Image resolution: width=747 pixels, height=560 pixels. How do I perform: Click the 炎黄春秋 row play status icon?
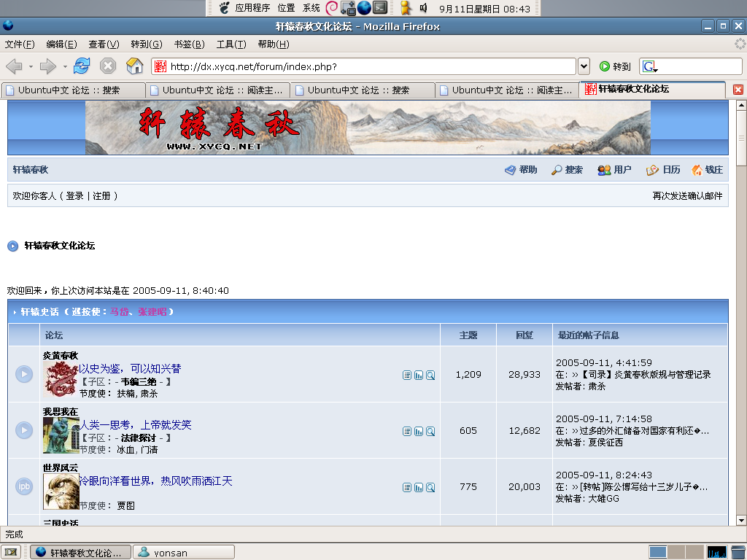(24, 374)
